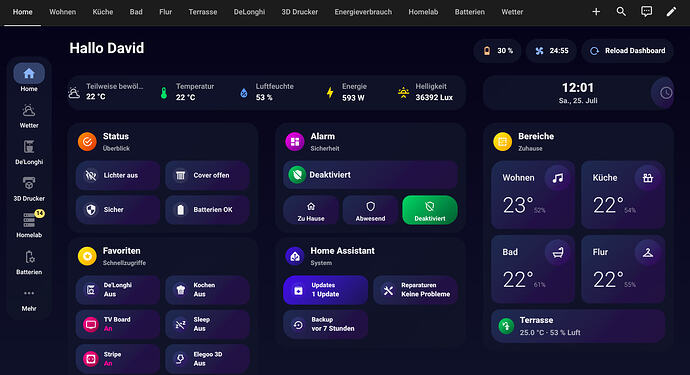690x375 pixels.
Task: Open search with the magnifier icon
Action: point(621,12)
